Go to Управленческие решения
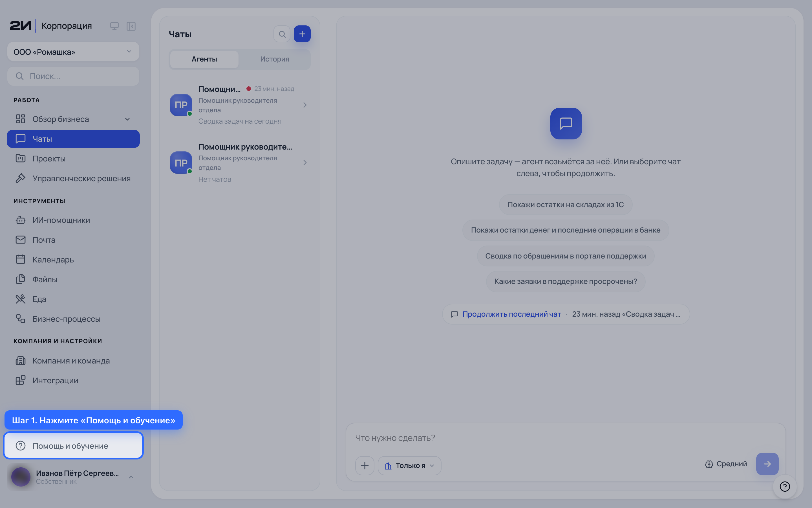 pos(73,178)
